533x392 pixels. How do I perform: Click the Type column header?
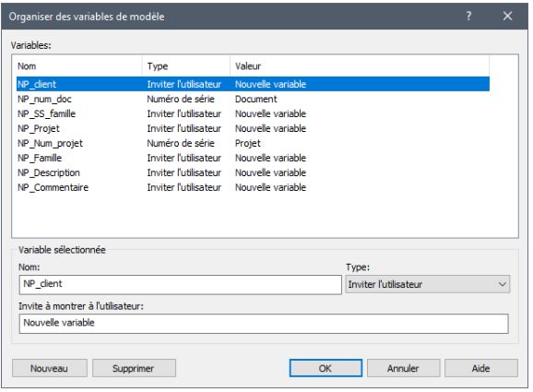pos(186,66)
